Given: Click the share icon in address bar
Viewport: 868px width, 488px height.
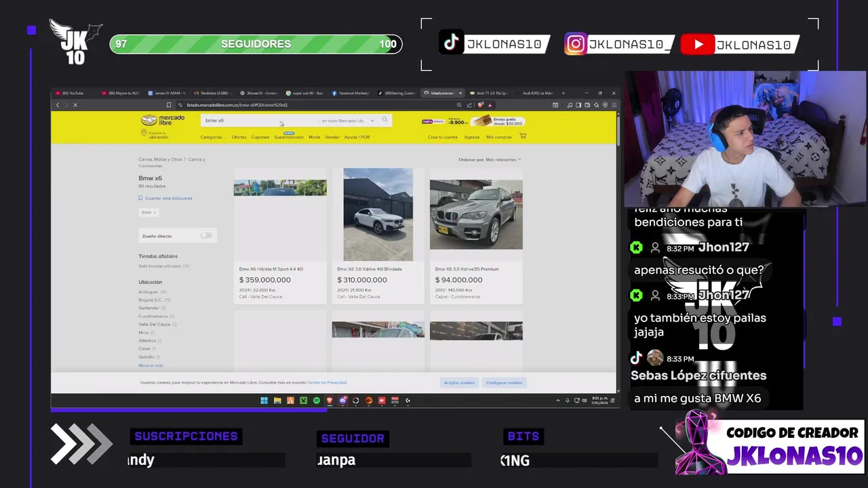Looking at the screenshot, I should [x=469, y=105].
